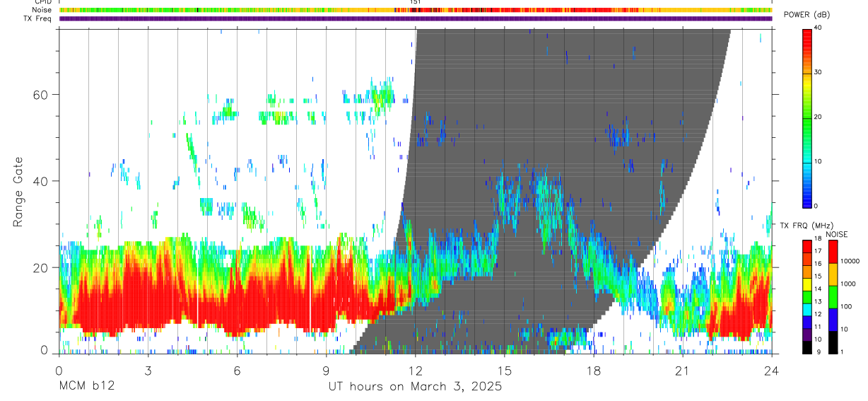This screenshot has height=401, width=868.
Task: Click the 21 tick on UT hours axis
Action: click(683, 370)
